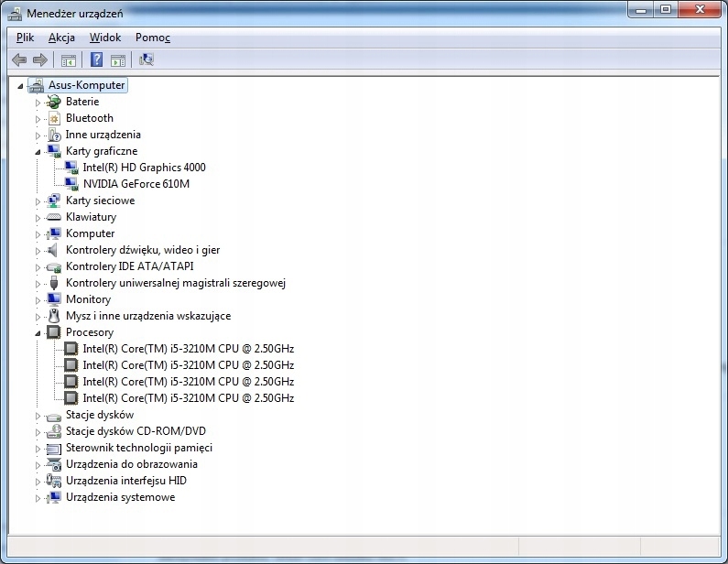Open the Plik menu
The height and width of the screenshot is (564, 728).
(x=25, y=38)
